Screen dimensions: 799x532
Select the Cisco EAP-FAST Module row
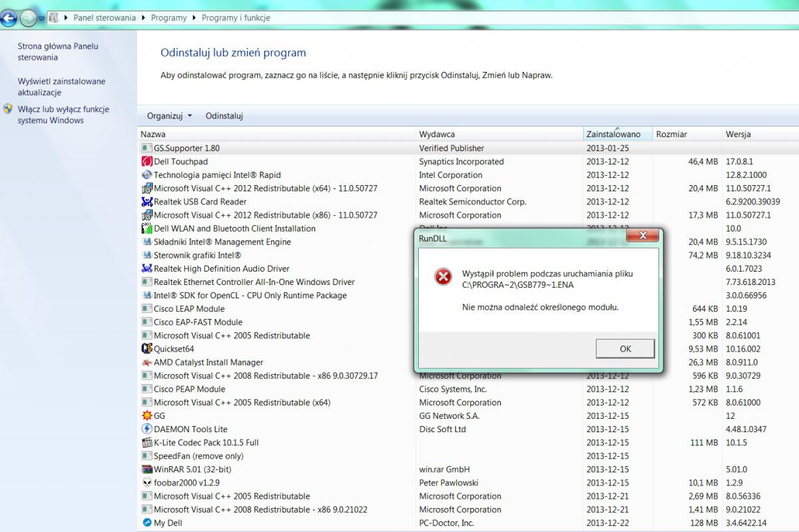[x=468, y=322]
